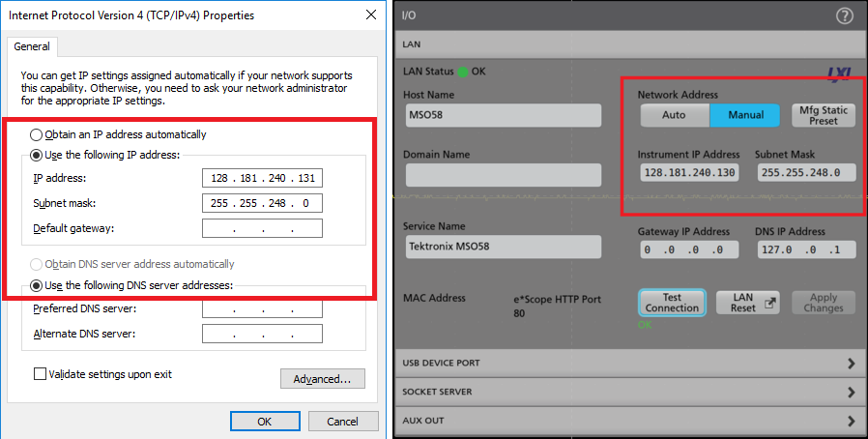
Task: Click the Advanced button
Action: click(322, 379)
